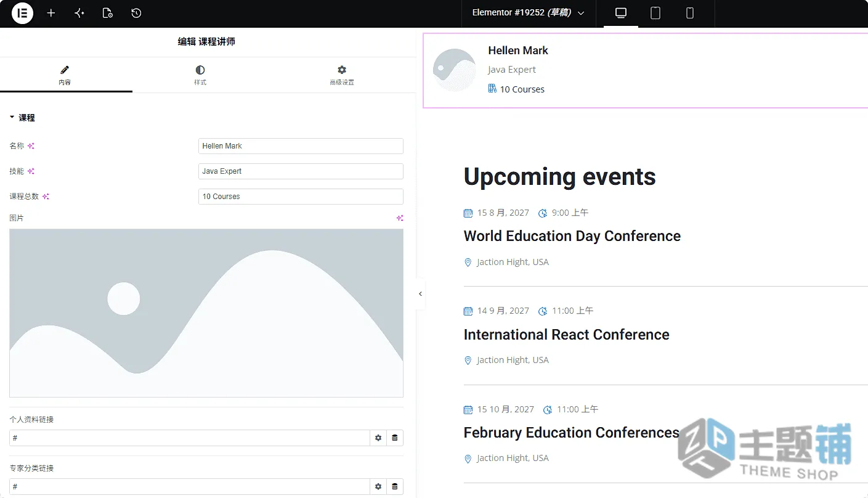Click the plus icon to add element

click(x=51, y=13)
